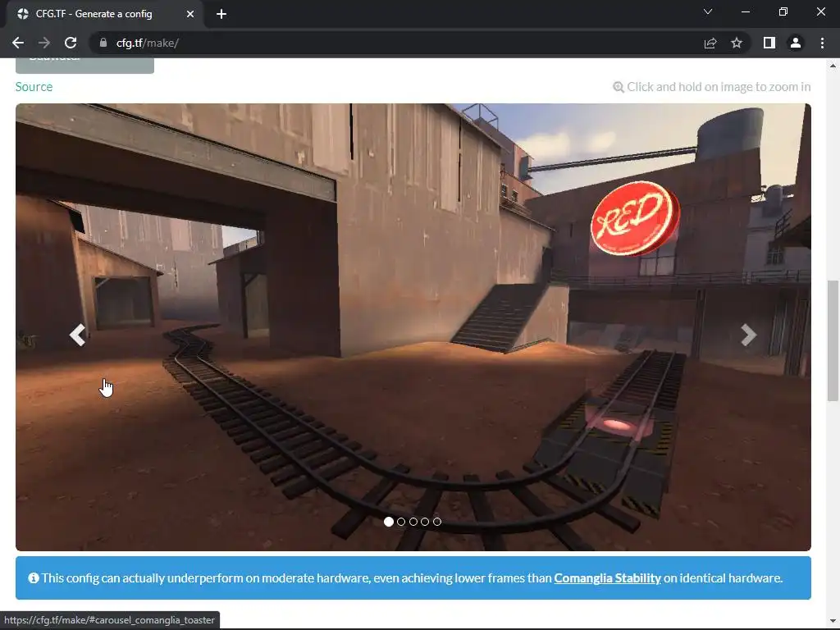The width and height of the screenshot is (840, 630).
Task: Open the Comanglia Stability link
Action: click(x=608, y=578)
